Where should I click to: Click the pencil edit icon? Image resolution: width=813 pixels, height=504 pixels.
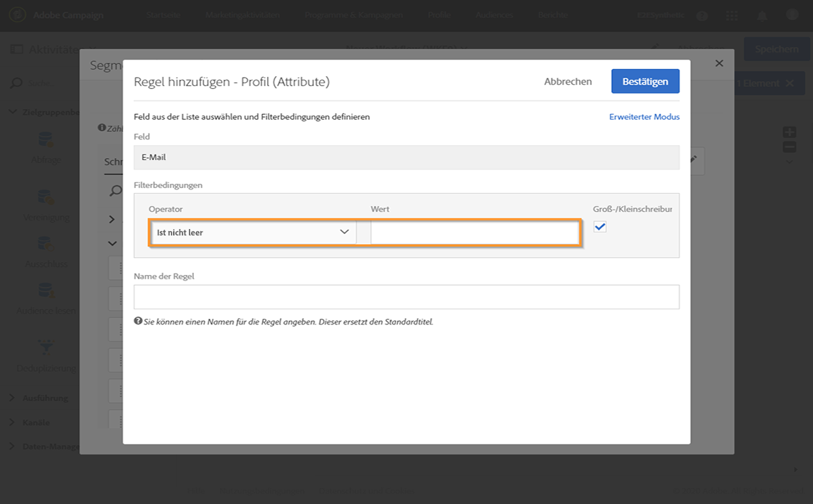693,160
